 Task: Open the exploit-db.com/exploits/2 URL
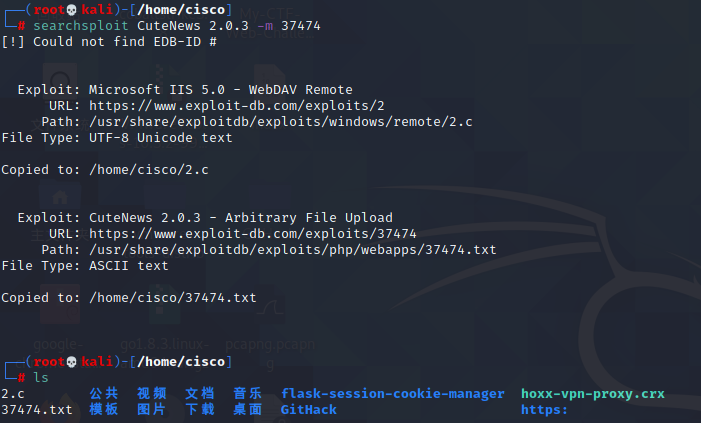pos(237,105)
